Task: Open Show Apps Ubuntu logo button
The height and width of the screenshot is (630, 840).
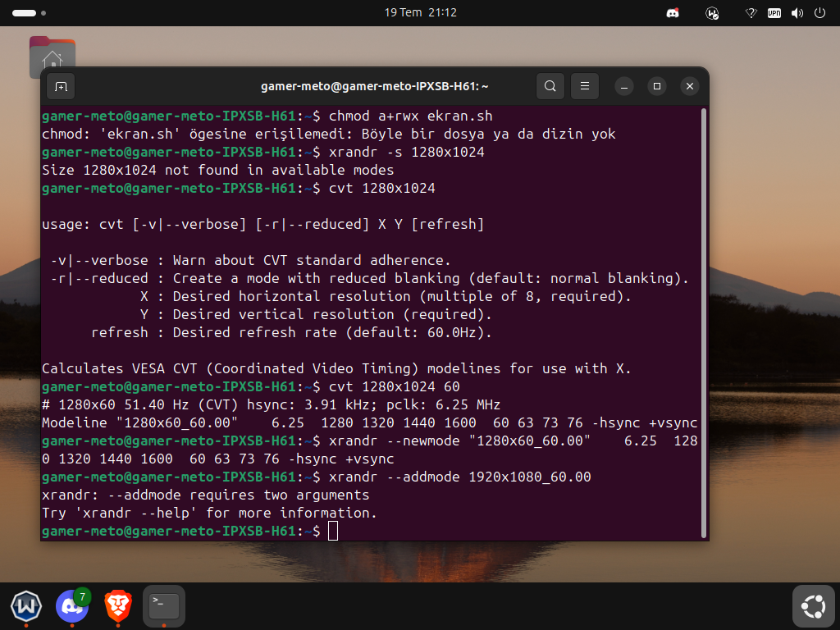Action: pyautogui.click(x=813, y=606)
